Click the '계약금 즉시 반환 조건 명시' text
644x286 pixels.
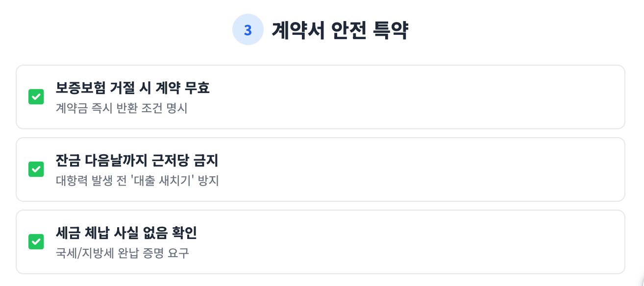tap(121, 108)
